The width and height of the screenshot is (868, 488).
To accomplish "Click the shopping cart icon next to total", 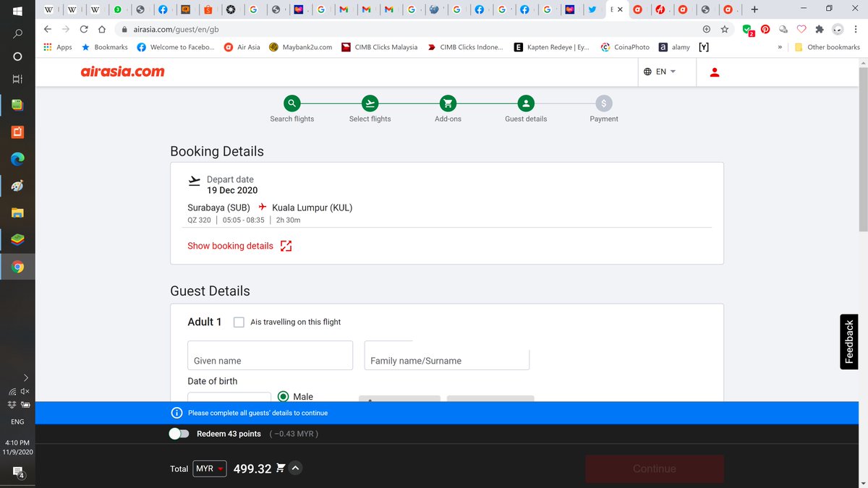I will (281, 468).
